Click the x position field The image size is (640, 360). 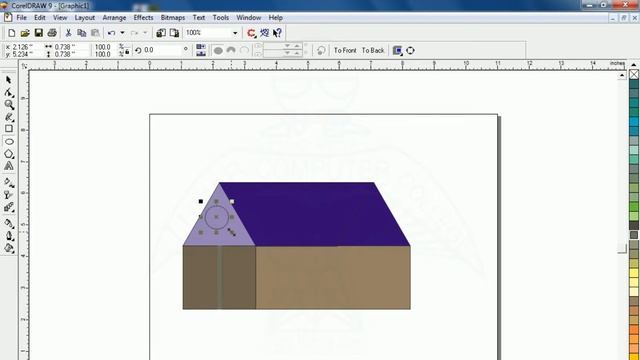(x=23, y=47)
